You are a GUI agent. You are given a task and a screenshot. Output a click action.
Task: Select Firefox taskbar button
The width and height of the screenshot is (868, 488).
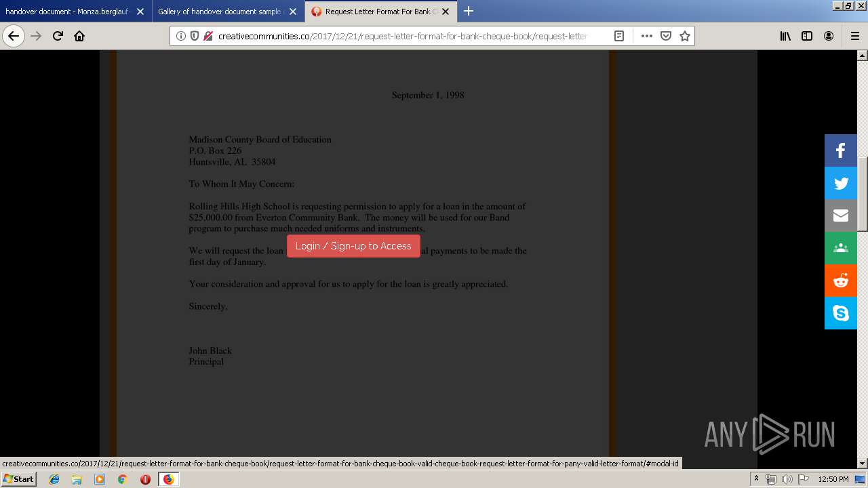[168, 479]
